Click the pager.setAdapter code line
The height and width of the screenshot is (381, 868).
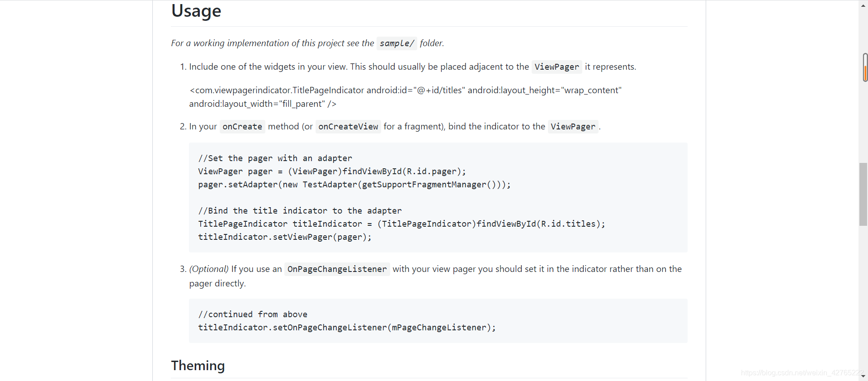click(354, 185)
